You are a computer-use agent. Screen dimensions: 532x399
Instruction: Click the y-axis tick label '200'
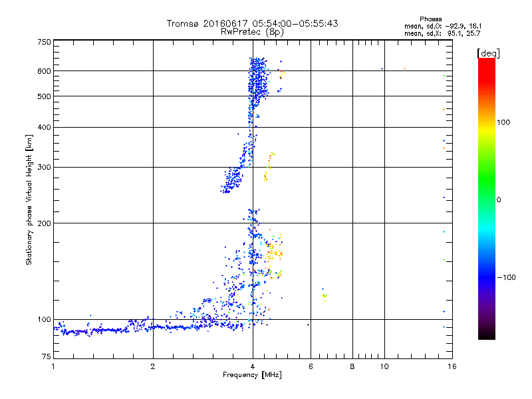[x=44, y=223]
